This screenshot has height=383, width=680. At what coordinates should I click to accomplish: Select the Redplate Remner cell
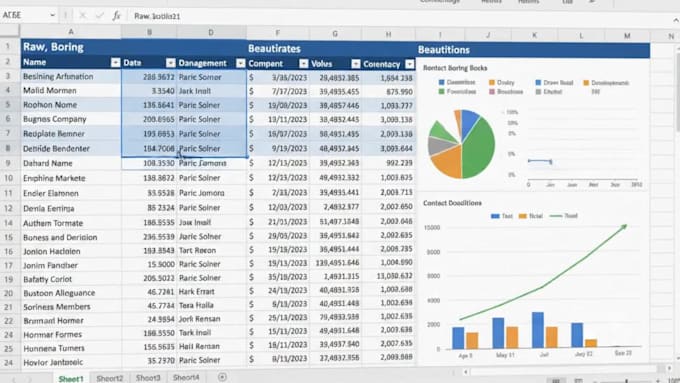pyautogui.click(x=71, y=134)
